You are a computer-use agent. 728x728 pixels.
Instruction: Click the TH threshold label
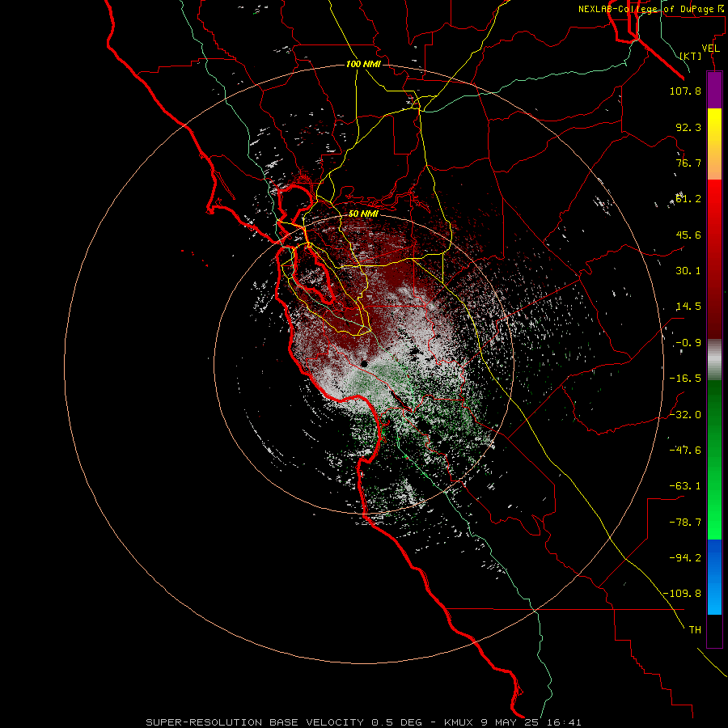[x=695, y=630]
